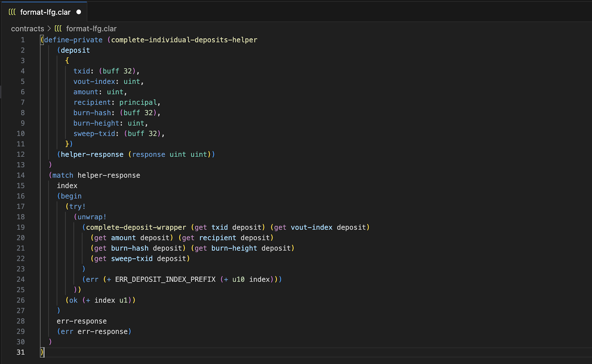The height and width of the screenshot is (364, 592).
Task: Click the index identifier on line 15
Action: [67, 186]
